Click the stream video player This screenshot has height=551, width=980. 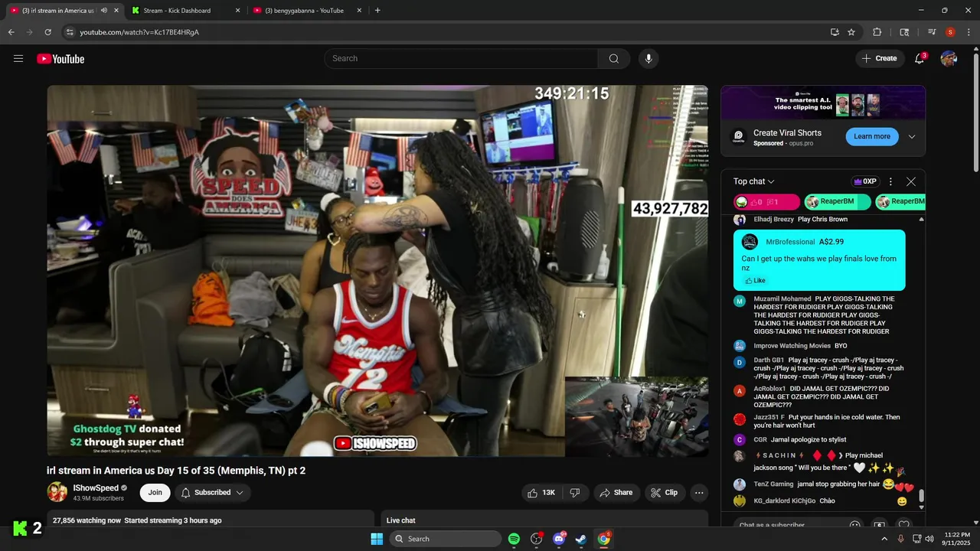377,271
